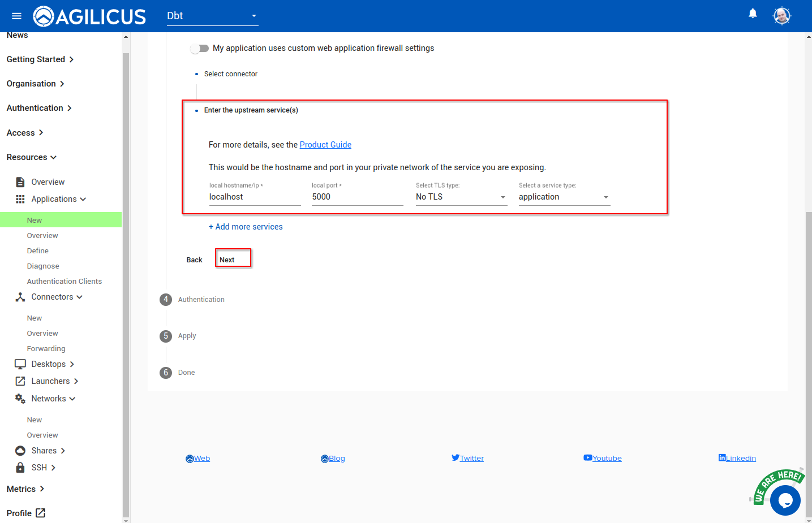Open Forwarding under Connectors
Image resolution: width=812 pixels, height=523 pixels.
click(x=46, y=349)
